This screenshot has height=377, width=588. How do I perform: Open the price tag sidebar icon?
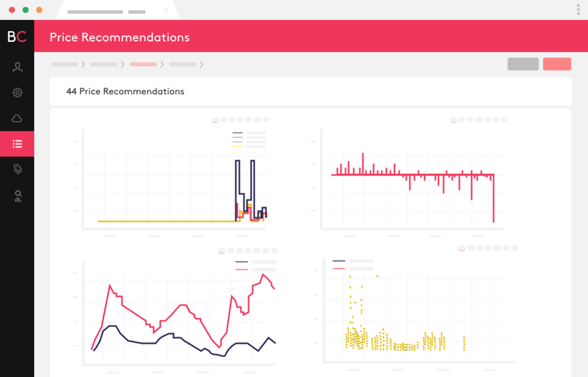[x=17, y=169]
